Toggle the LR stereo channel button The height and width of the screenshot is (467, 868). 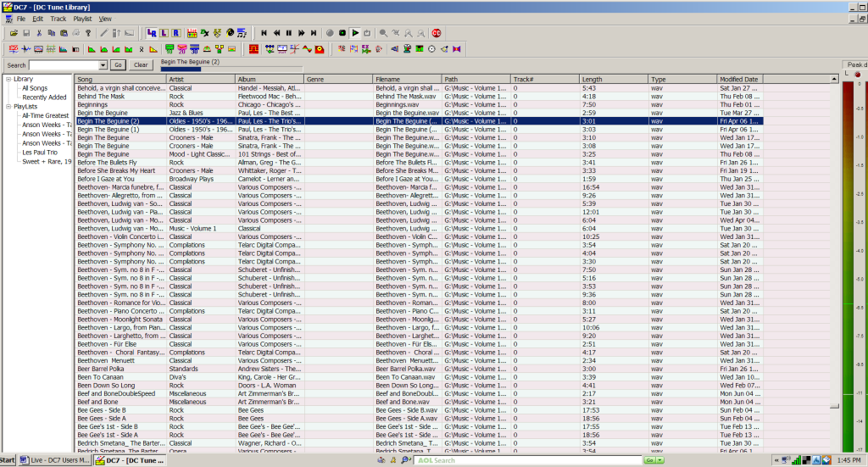click(x=152, y=32)
